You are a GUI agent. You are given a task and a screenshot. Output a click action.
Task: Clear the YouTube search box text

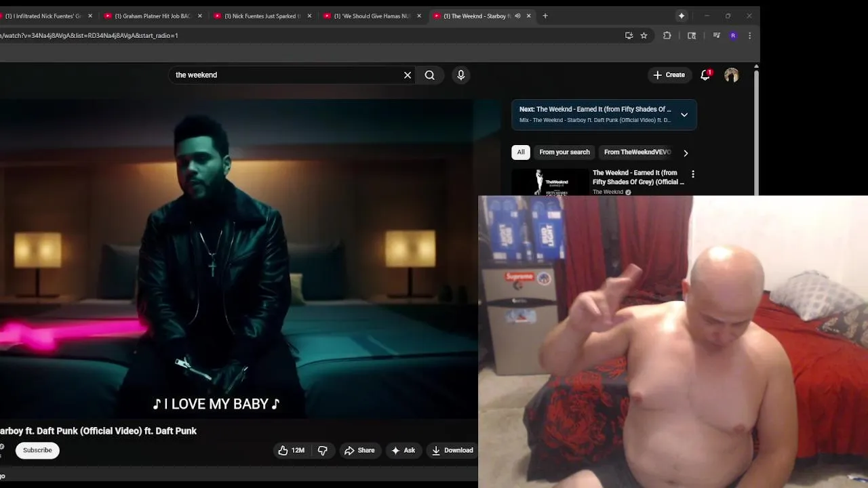(x=408, y=75)
